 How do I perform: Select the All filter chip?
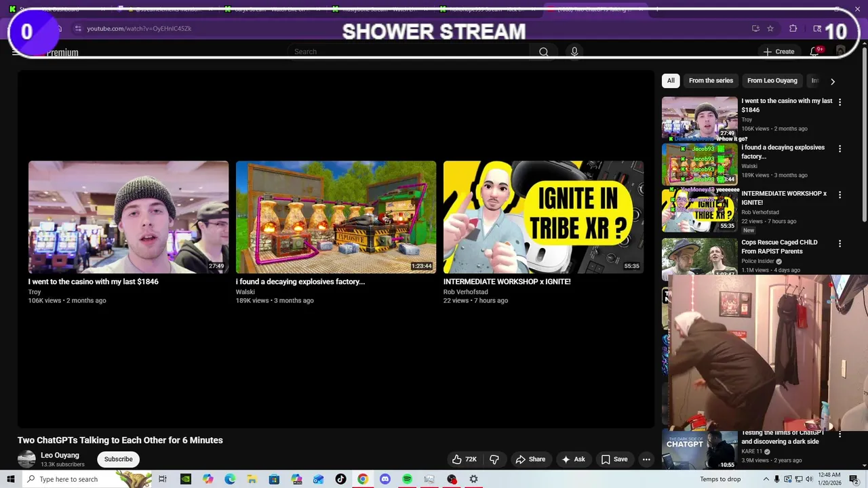(671, 81)
